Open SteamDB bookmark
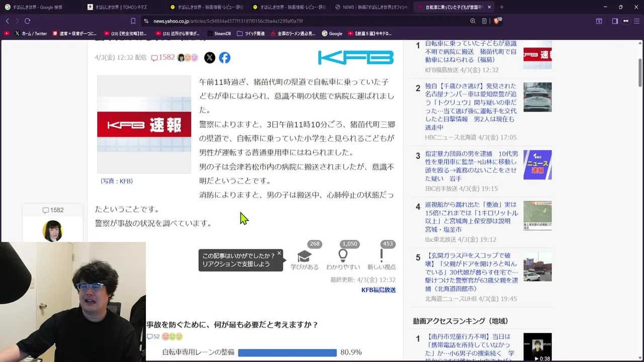The image size is (644, 362). click(219, 34)
